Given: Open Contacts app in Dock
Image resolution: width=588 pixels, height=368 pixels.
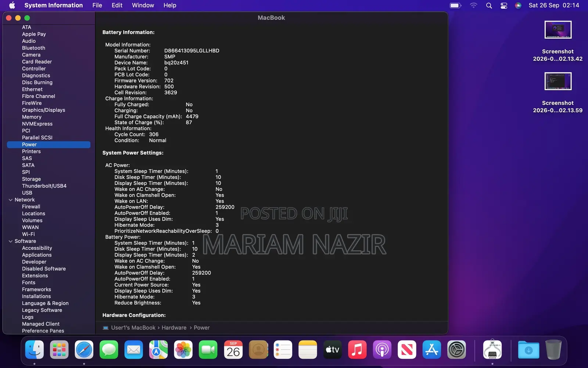Looking at the screenshot, I should pos(258,349).
